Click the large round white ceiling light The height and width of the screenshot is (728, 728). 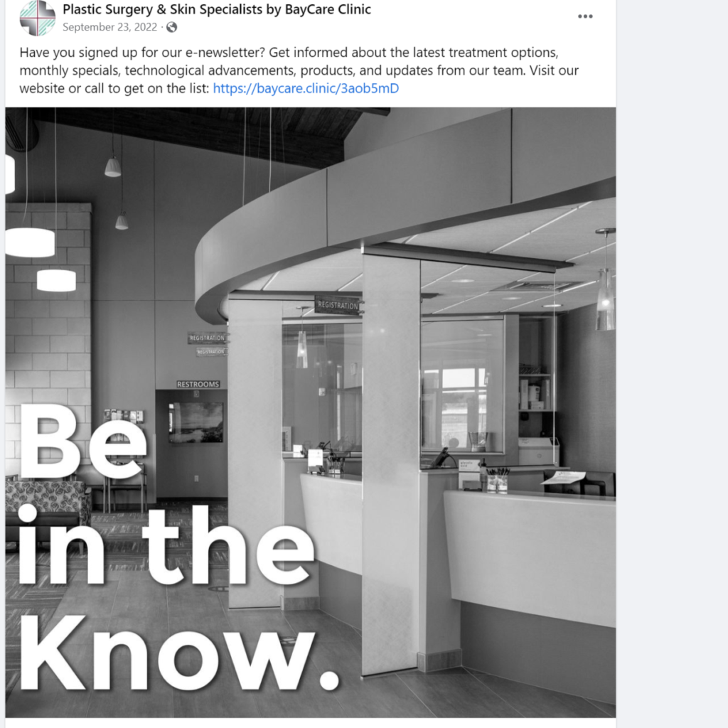tap(30, 242)
